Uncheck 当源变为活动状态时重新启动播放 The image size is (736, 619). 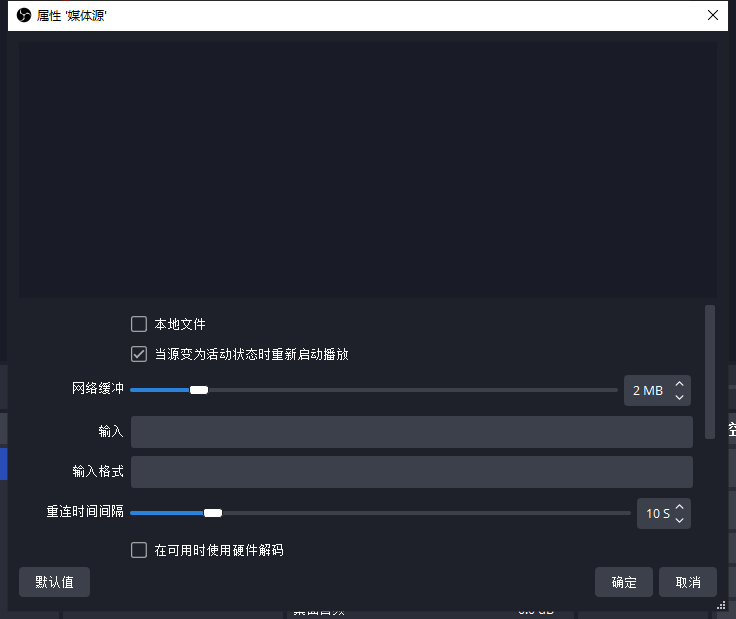click(139, 354)
